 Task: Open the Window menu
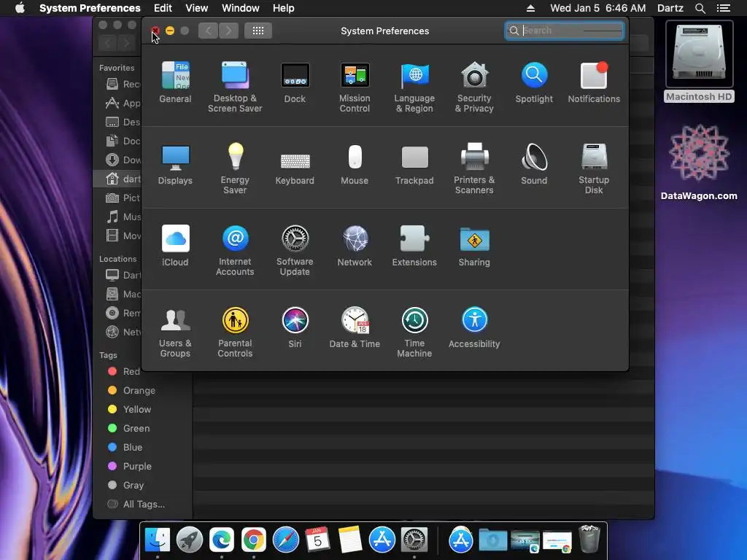(241, 8)
